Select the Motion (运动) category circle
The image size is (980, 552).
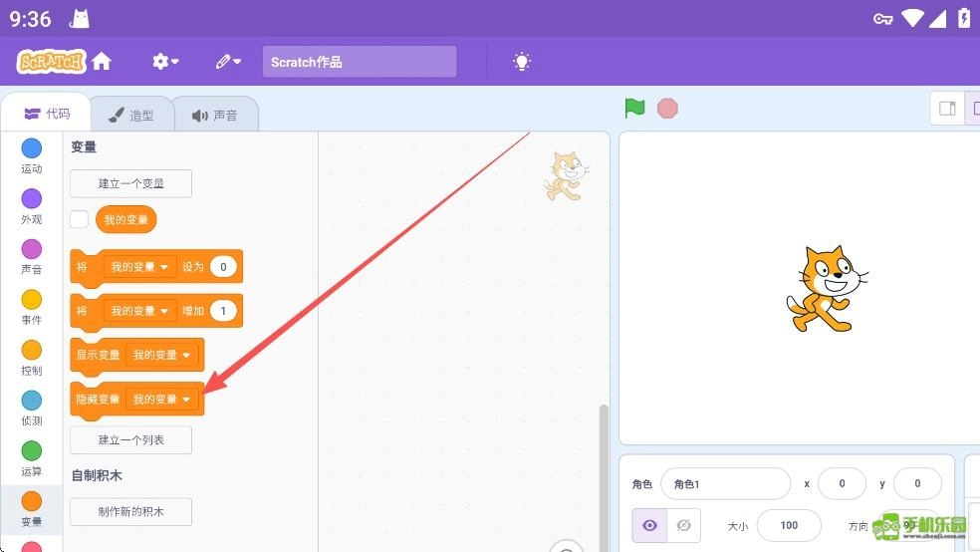click(x=32, y=148)
